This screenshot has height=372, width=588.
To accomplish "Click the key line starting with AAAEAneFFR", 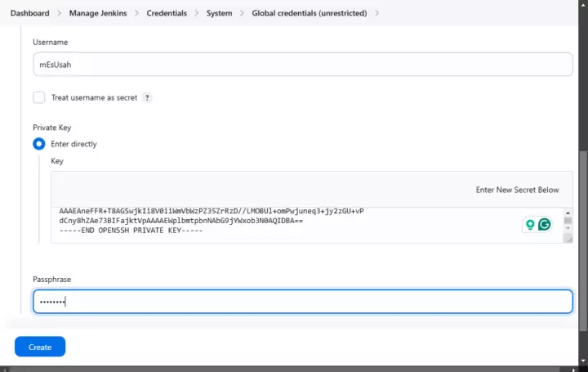I will tap(212, 211).
